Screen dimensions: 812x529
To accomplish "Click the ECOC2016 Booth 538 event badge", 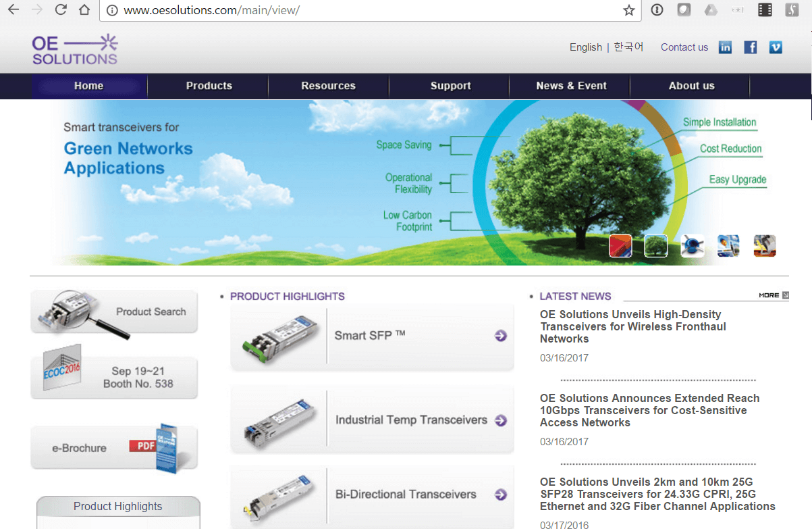I will tap(113, 378).
